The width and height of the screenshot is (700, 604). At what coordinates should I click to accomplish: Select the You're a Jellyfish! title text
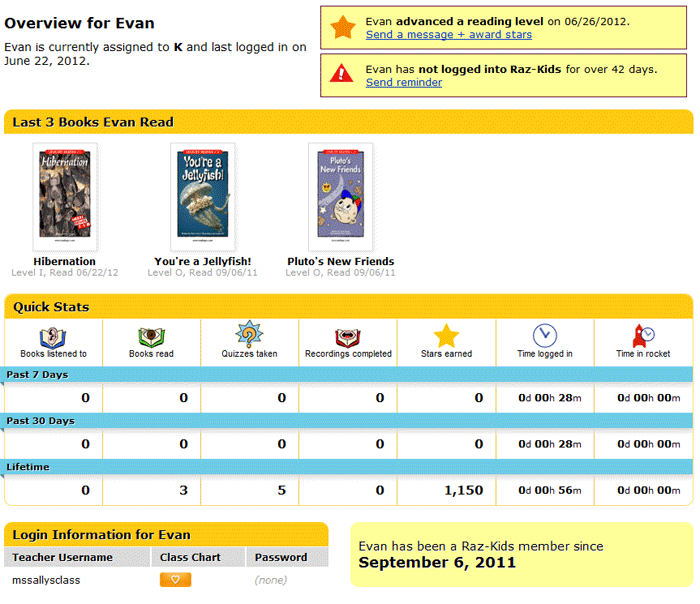pos(203,261)
